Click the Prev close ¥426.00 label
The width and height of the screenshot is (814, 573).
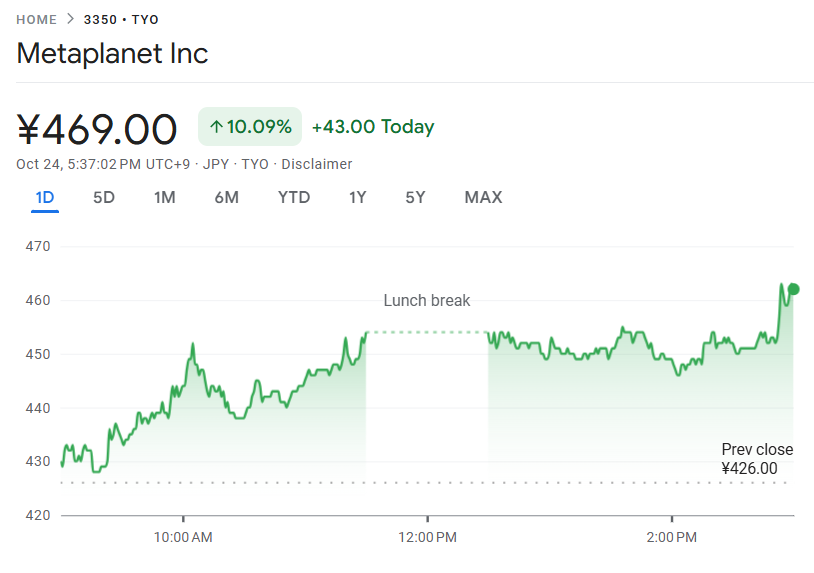[x=757, y=459]
